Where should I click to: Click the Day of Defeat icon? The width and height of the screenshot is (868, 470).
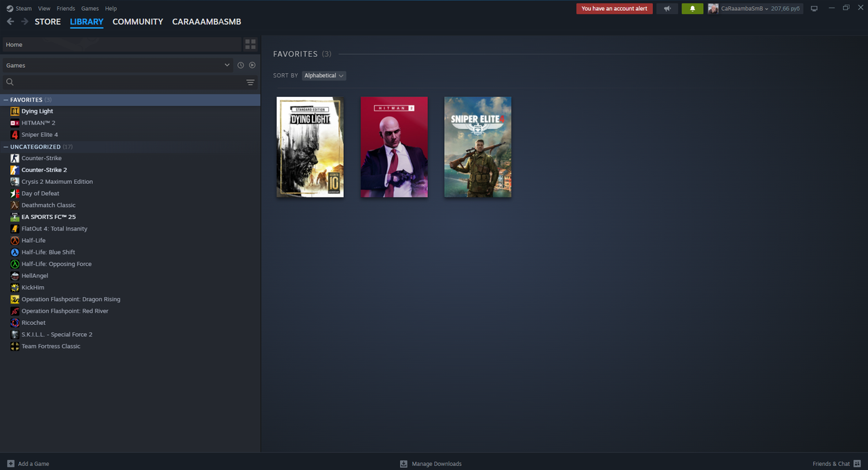(15, 193)
